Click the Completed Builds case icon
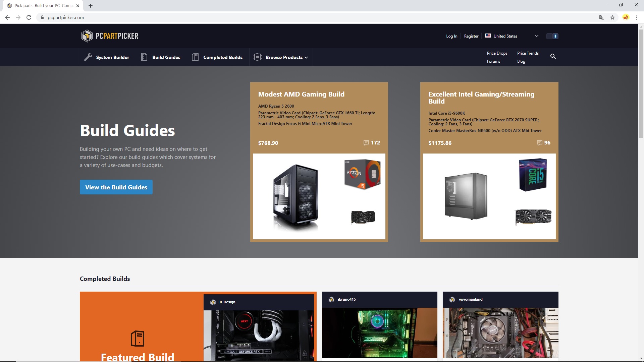 pyautogui.click(x=195, y=57)
